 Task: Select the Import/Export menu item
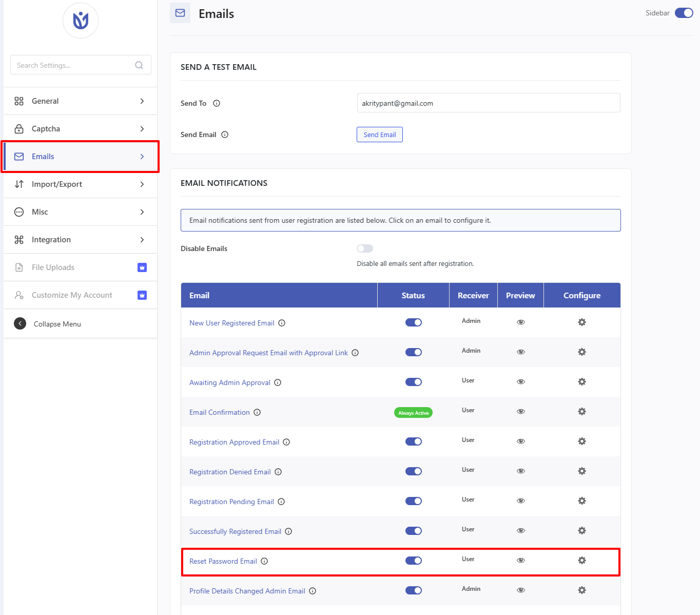coord(80,184)
